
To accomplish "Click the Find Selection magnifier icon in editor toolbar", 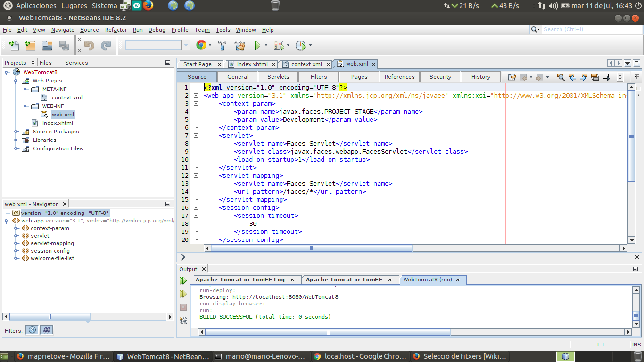I will pyautogui.click(x=561, y=77).
